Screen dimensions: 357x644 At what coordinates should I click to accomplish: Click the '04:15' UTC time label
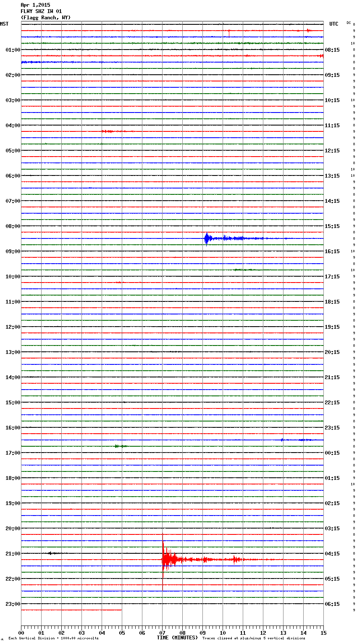click(332, 554)
